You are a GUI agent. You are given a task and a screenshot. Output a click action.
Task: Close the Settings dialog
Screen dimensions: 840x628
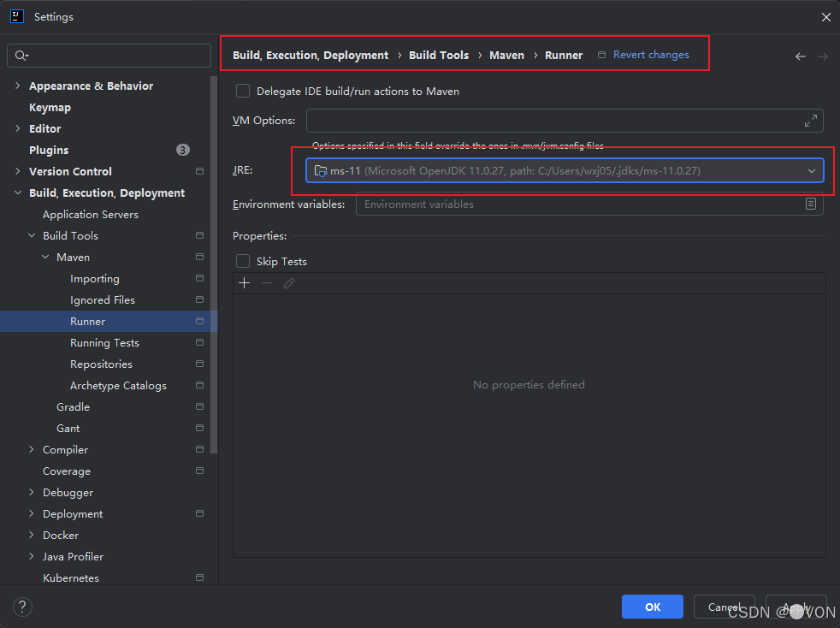click(x=825, y=17)
